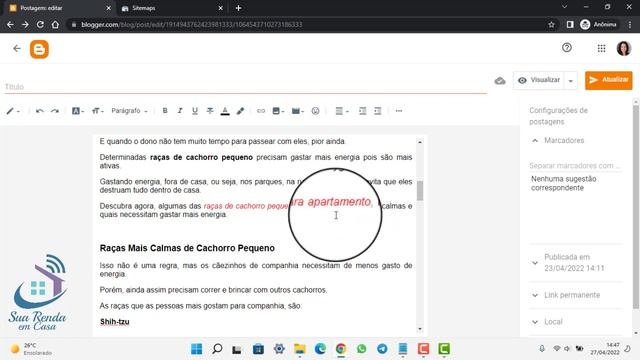Open Microsoft Edge from the taskbar

pos(320,349)
